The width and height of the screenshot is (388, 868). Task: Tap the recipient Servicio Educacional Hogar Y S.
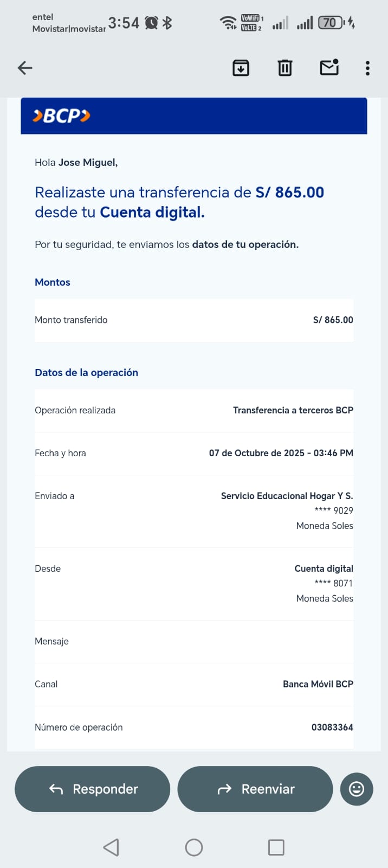click(x=287, y=496)
